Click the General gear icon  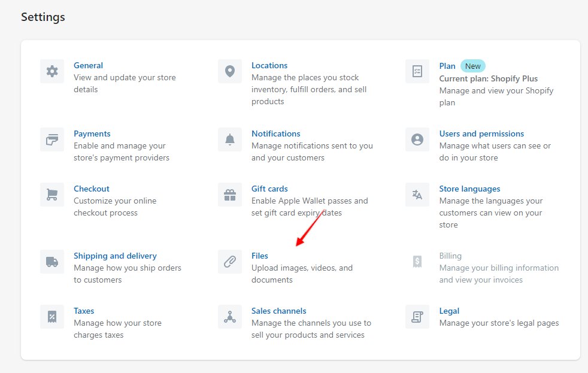(x=52, y=71)
